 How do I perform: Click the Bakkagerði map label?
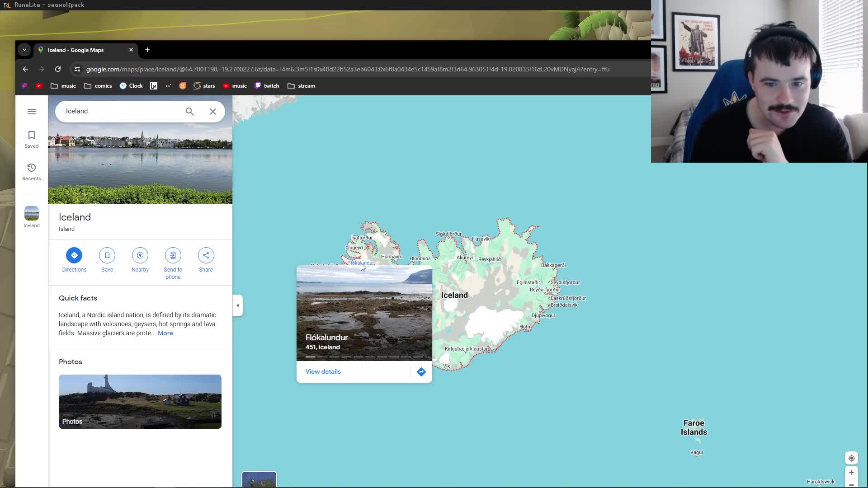(x=553, y=265)
